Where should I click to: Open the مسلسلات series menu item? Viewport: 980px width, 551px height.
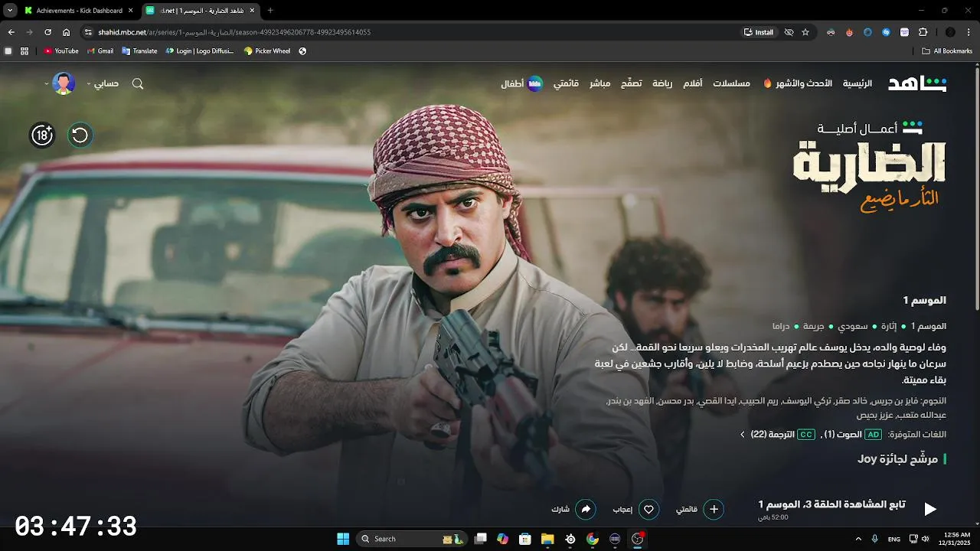pyautogui.click(x=731, y=83)
